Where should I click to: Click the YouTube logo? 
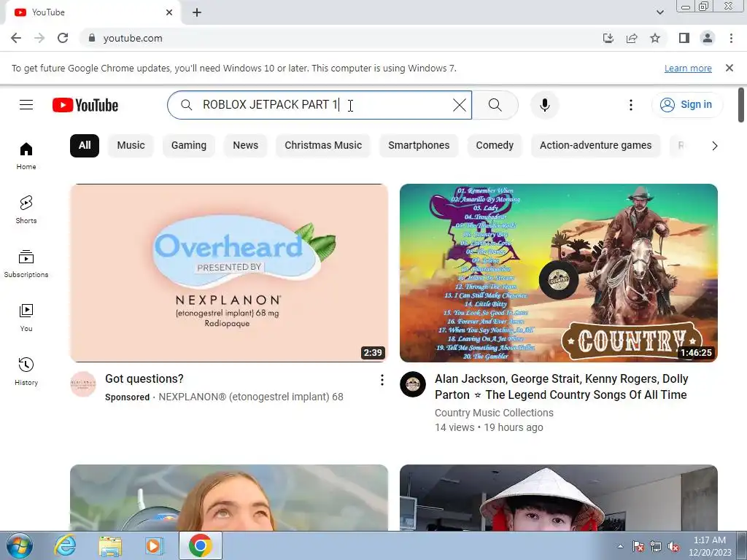pyautogui.click(x=85, y=105)
